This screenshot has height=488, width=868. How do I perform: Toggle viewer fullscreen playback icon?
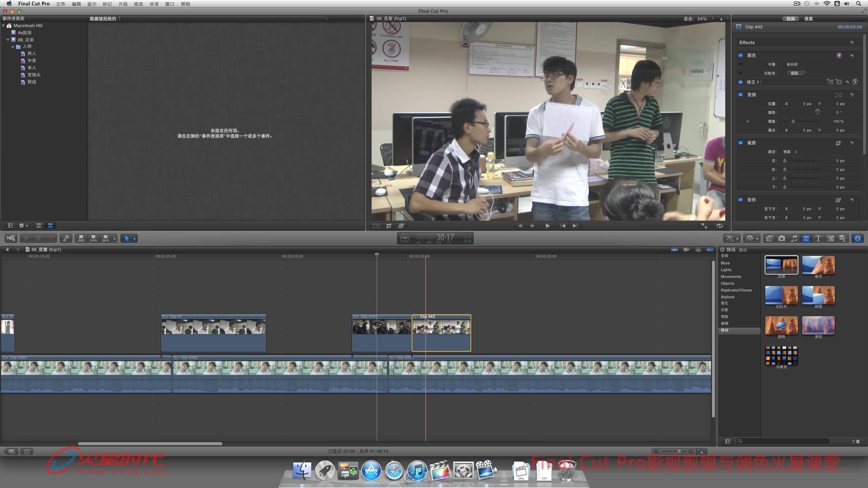tap(704, 226)
